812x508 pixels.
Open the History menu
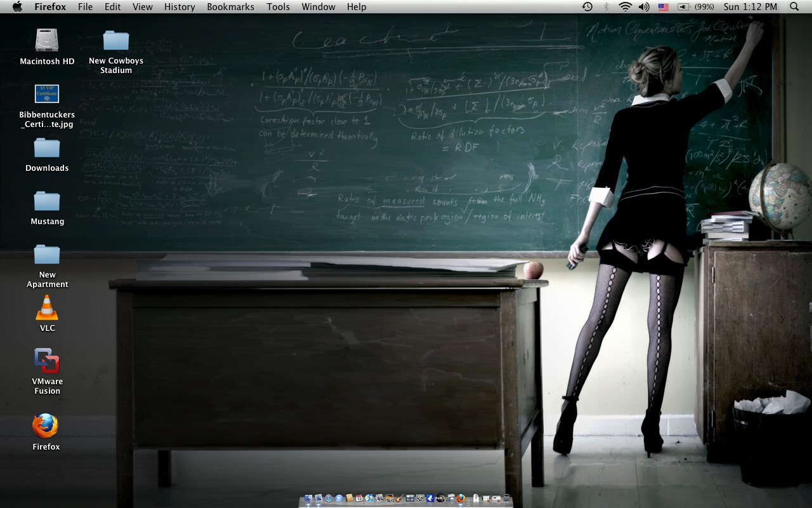tap(180, 7)
